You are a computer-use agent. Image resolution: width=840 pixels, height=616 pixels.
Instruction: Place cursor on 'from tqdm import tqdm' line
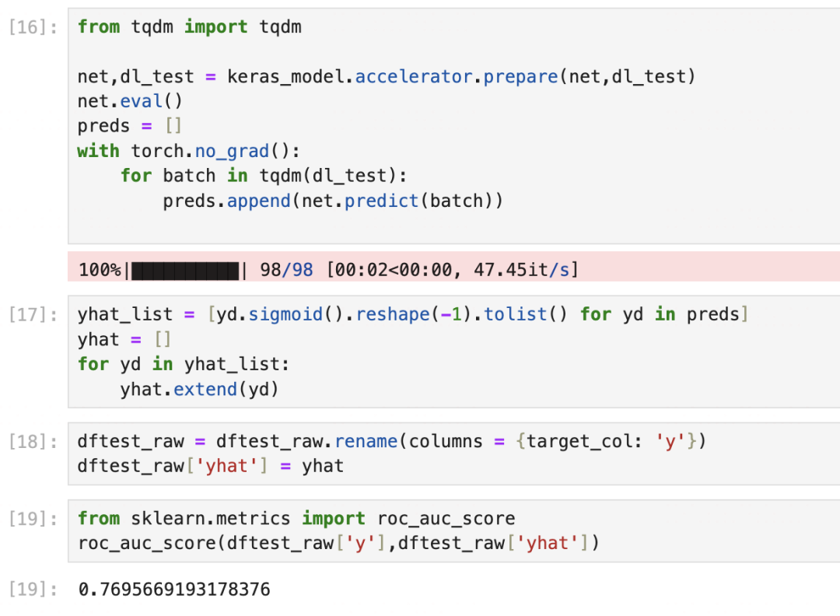189,27
